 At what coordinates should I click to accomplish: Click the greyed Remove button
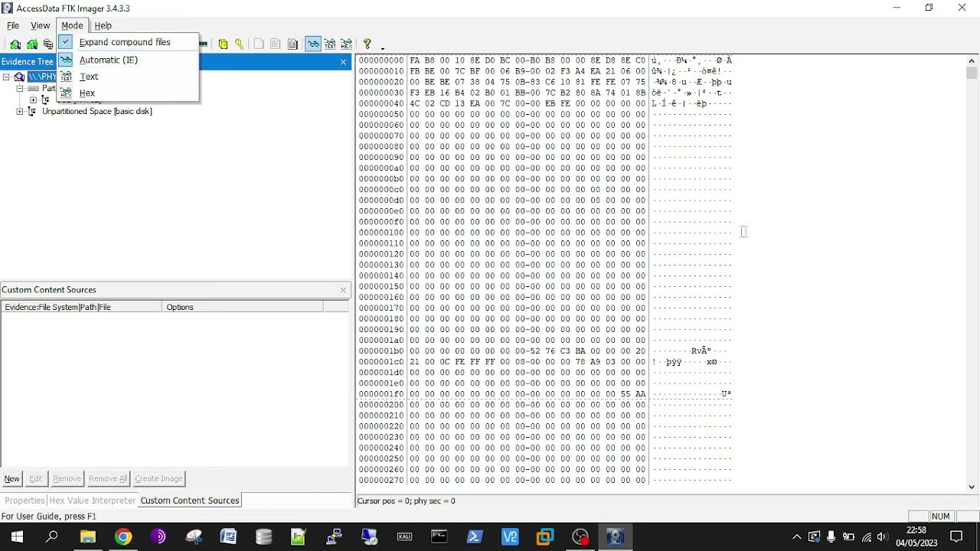pyautogui.click(x=67, y=479)
